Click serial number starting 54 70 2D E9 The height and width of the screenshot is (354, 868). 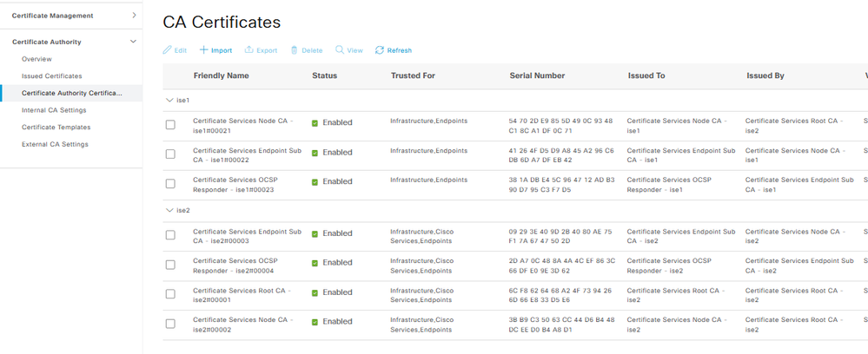[x=560, y=126]
